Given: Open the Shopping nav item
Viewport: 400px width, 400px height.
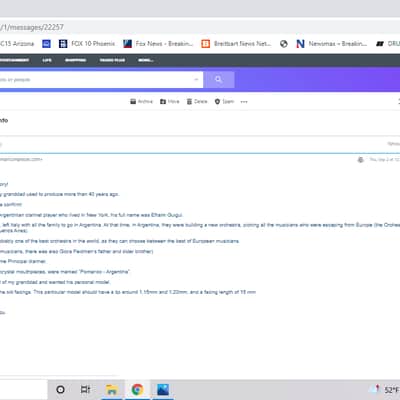Looking at the screenshot, I should [76, 60].
